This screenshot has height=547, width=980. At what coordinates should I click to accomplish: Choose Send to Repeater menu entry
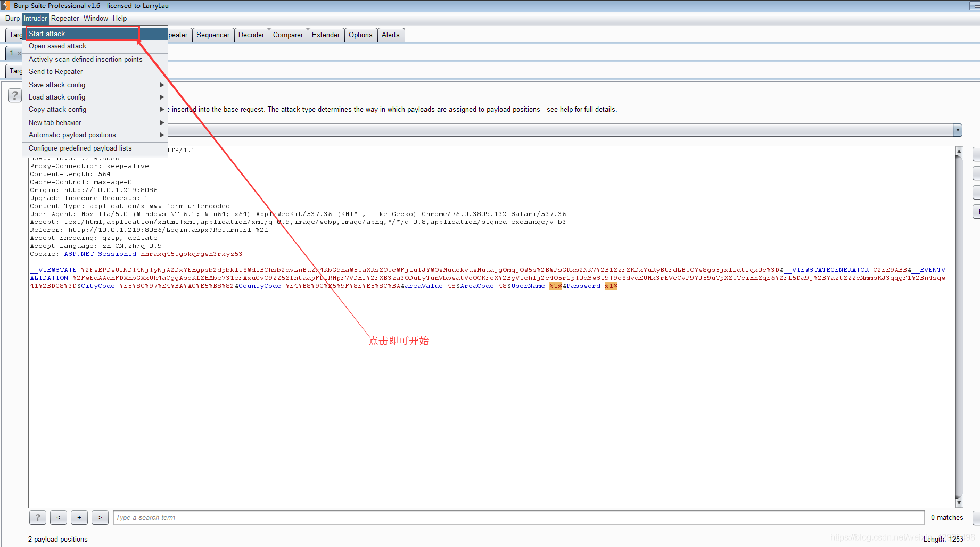95,71
